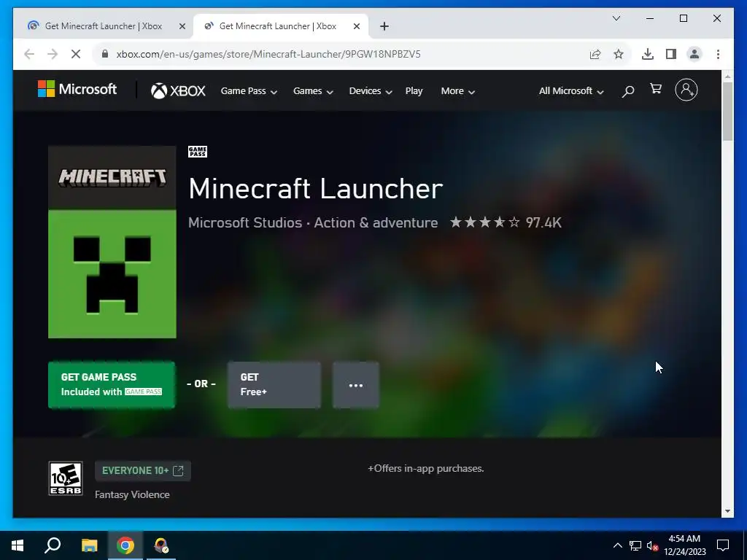Expand All Microsoft dropdown
Screen dimensions: 747x560
571,91
